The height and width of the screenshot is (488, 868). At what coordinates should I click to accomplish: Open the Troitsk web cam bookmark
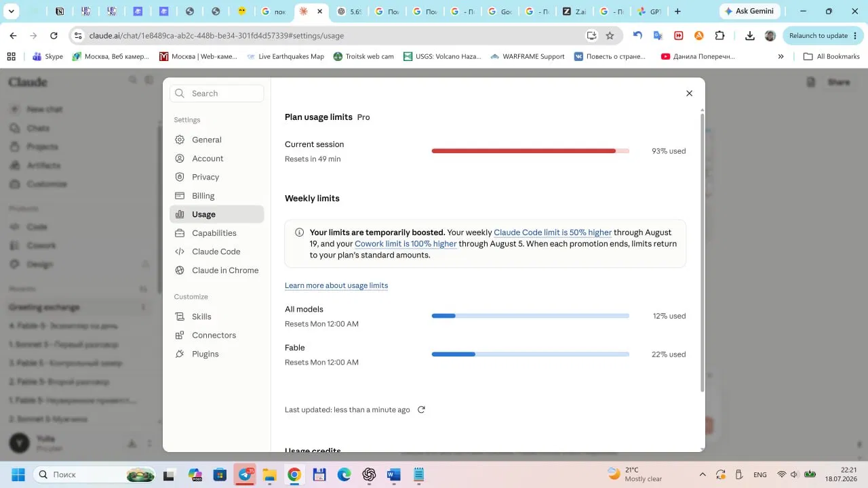[363, 56]
